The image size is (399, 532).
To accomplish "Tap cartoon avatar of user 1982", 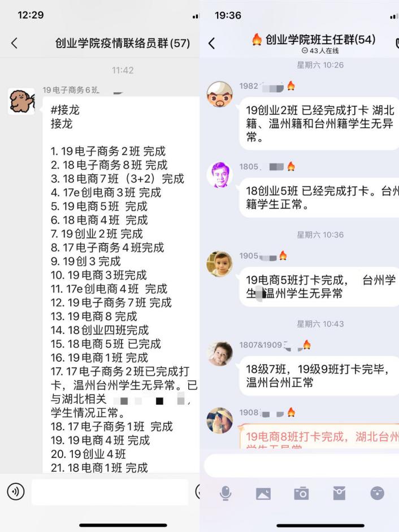I will pyautogui.click(x=220, y=94).
